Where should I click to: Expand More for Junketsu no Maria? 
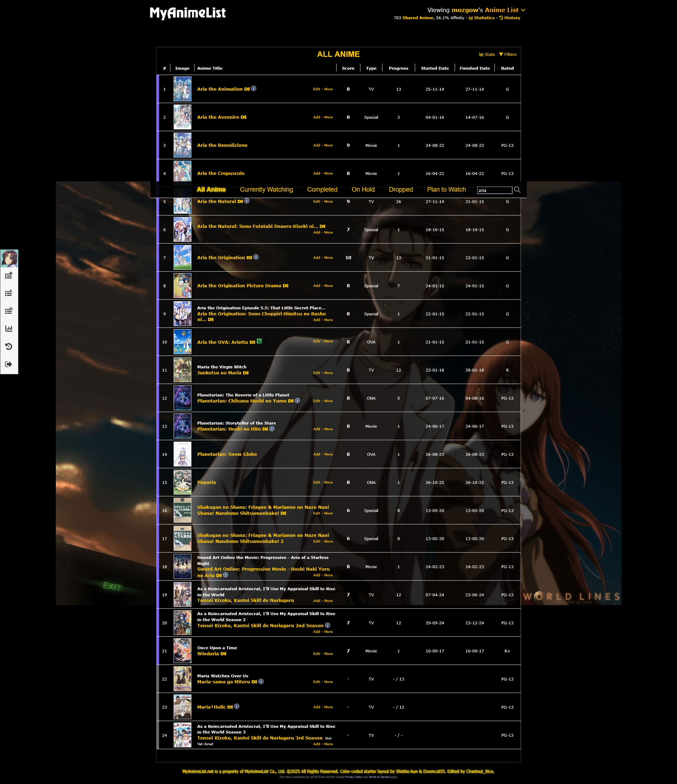click(x=328, y=373)
